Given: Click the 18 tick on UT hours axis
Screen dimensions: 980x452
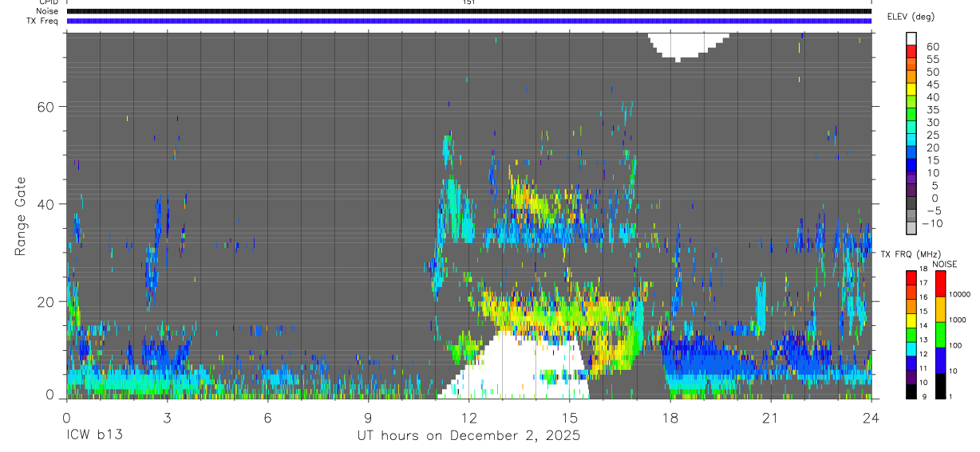Looking at the screenshot, I should click(670, 418).
